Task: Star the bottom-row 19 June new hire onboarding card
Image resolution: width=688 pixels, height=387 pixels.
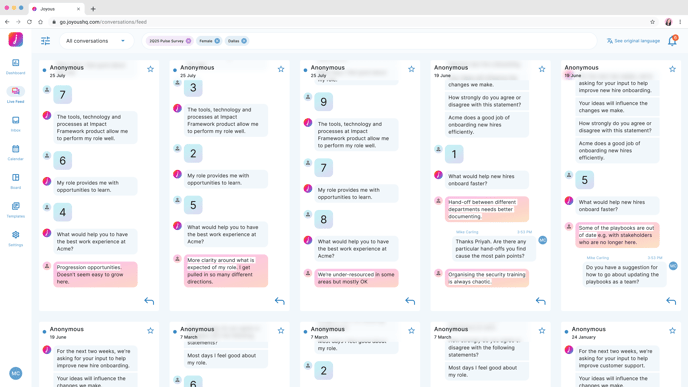Action: click(x=150, y=330)
